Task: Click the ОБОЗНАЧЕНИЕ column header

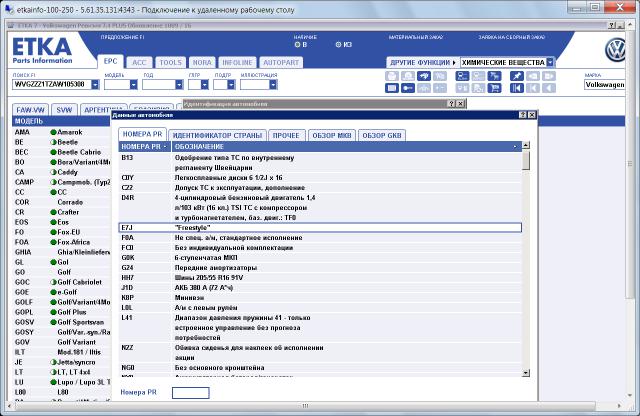Action: point(346,147)
